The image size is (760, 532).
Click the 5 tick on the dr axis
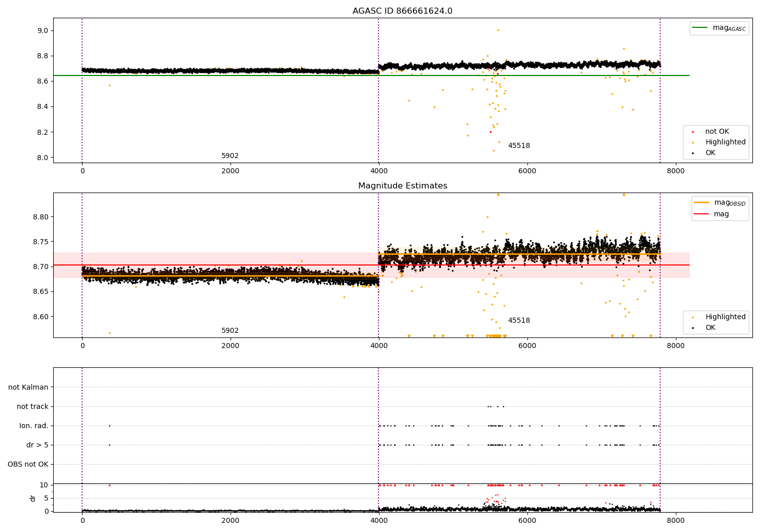47,498
